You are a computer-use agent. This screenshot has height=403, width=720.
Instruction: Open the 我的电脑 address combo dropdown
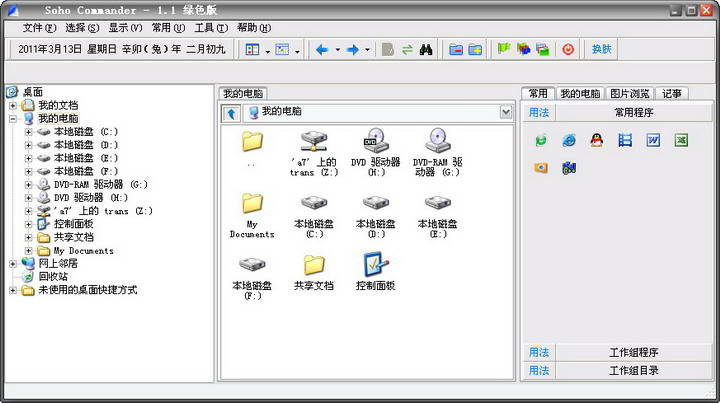[506, 112]
